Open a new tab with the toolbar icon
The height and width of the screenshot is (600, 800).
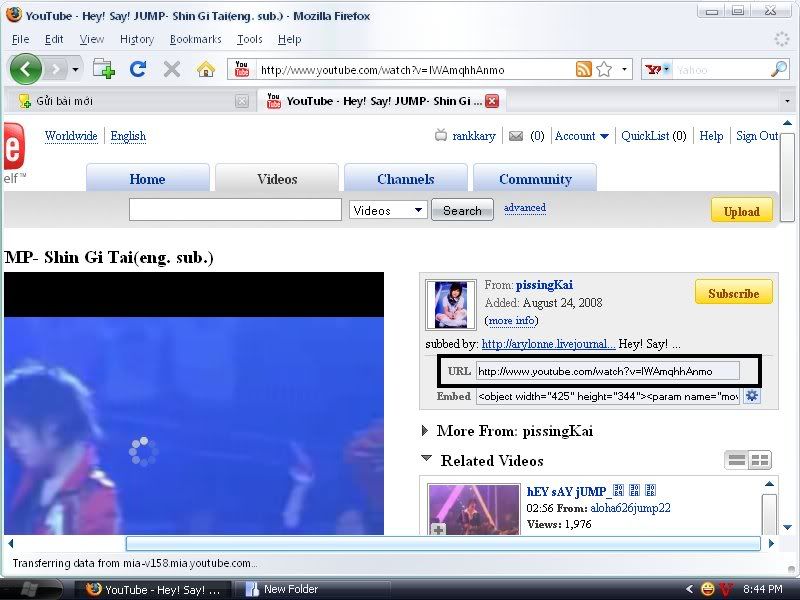(104, 69)
